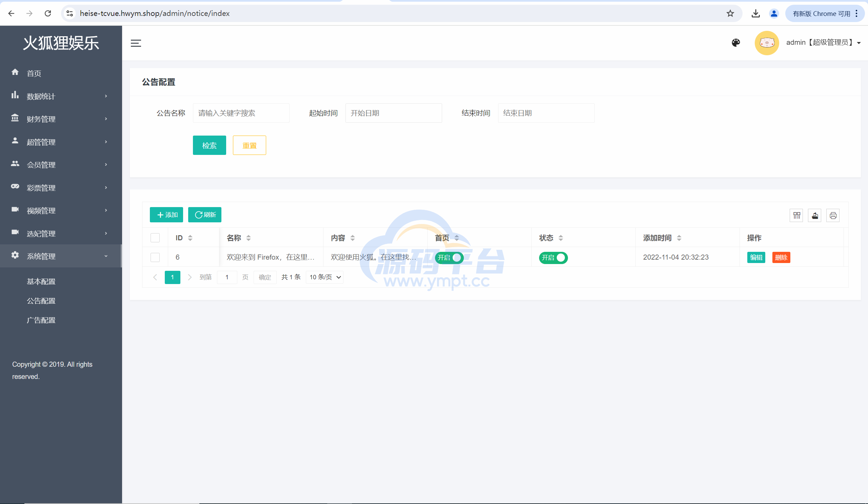Click the 结束日期 date field

click(546, 113)
